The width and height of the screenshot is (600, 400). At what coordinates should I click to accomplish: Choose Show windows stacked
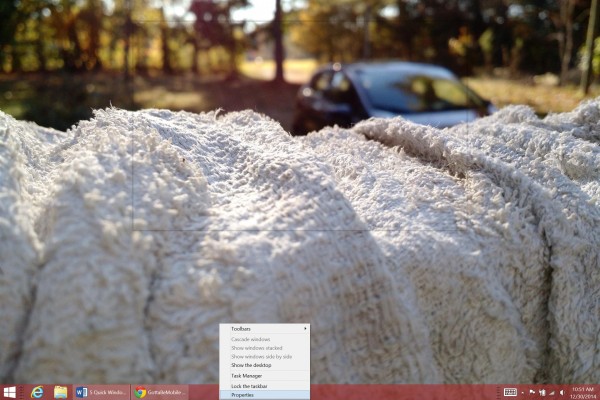click(265, 348)
